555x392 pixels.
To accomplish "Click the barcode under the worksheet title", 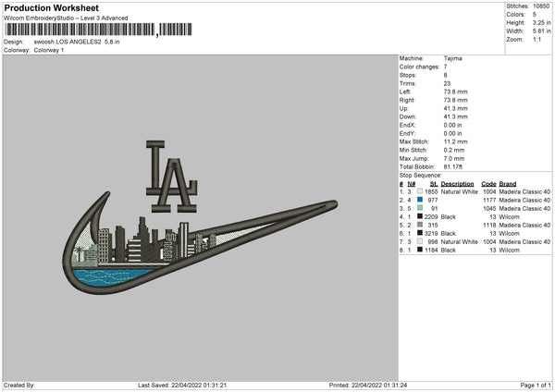I will click(x=98, y=30).
